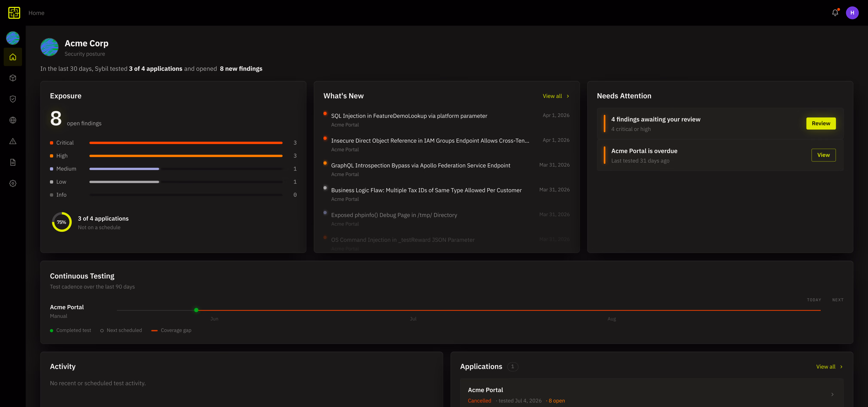
Task: Click the red coverage gap timeline line
Action: click(509, 310)
